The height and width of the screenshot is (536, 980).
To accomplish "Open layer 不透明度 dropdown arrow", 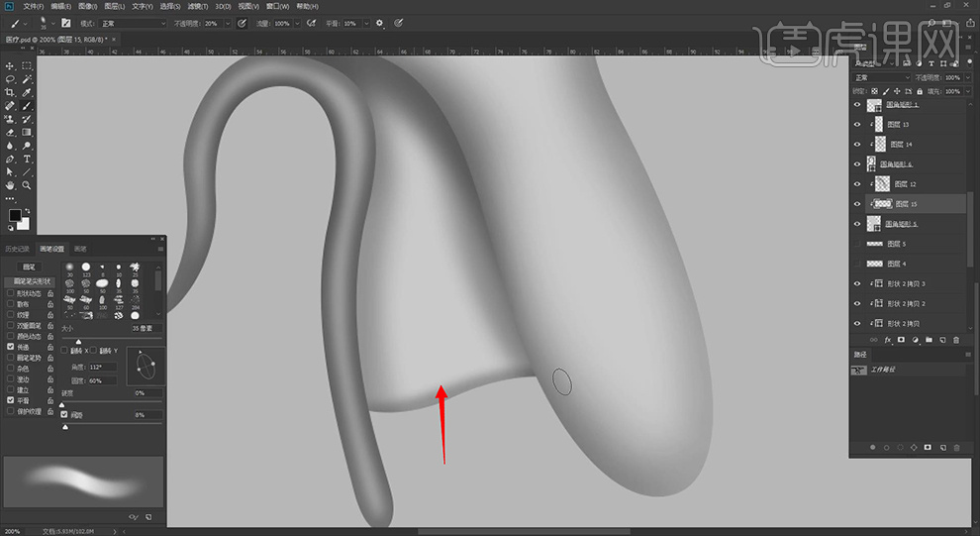I will [x=968, y=77].
